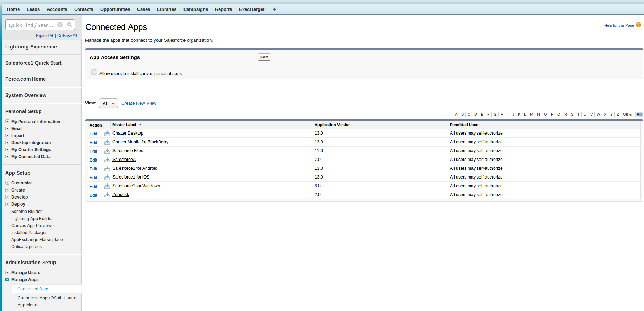
Task: Sort the list by Master Label column header
Action: point(124,125)
